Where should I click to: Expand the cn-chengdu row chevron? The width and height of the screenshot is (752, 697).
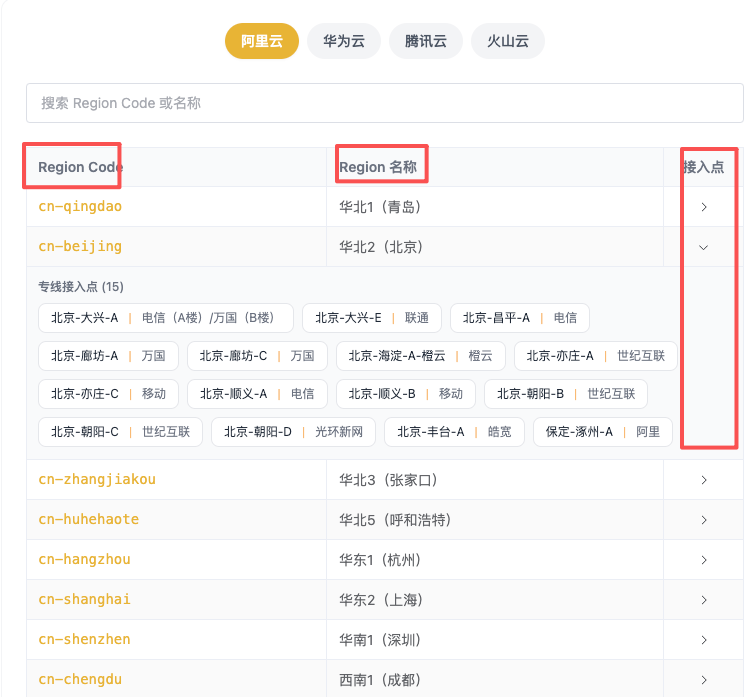pyautogui.click(x=704, y=680)
